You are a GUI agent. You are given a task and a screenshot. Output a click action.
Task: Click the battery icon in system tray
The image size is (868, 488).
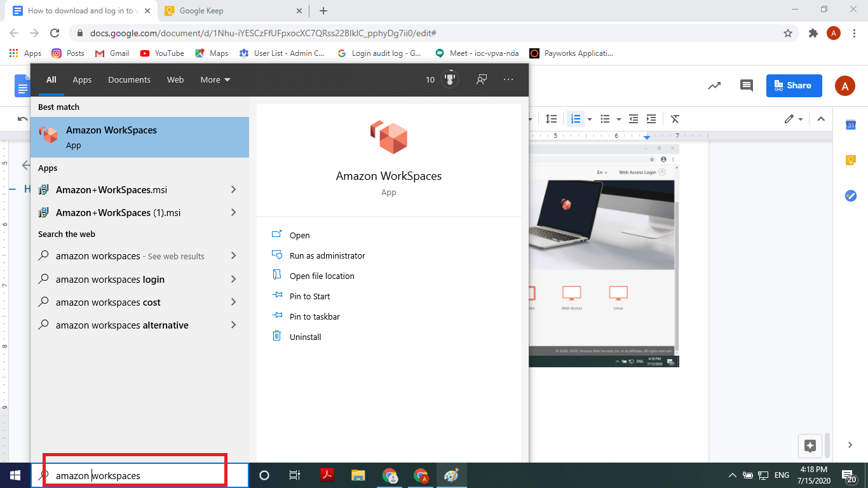coord(747,475)
